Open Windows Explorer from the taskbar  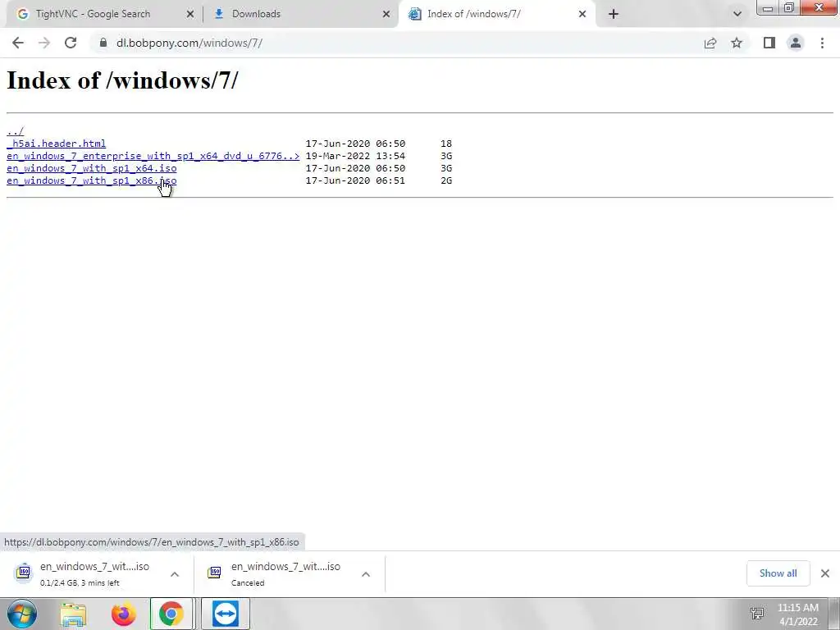pyautogui.click(x=73, y=614)
